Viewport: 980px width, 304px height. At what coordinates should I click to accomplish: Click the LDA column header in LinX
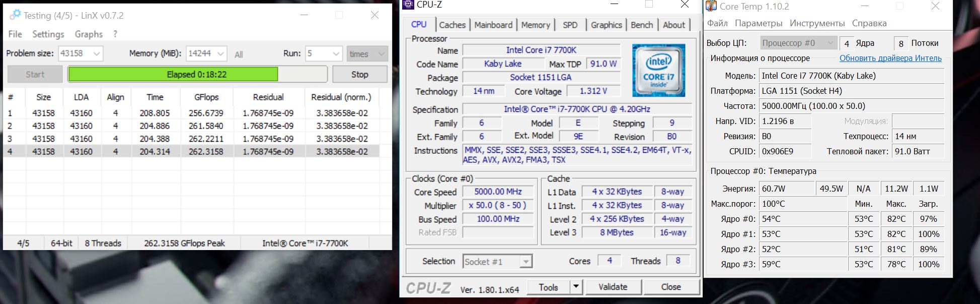click(x=81, y=97)
